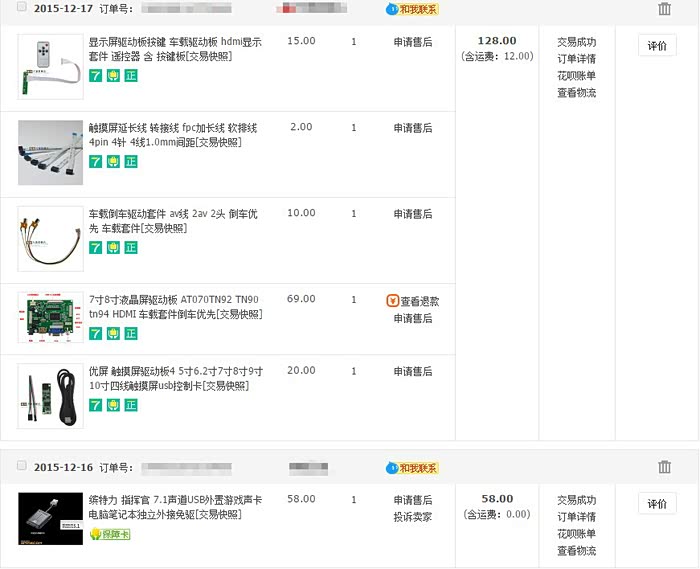View 查看物流 for the 58.00 order

point(576,551)
